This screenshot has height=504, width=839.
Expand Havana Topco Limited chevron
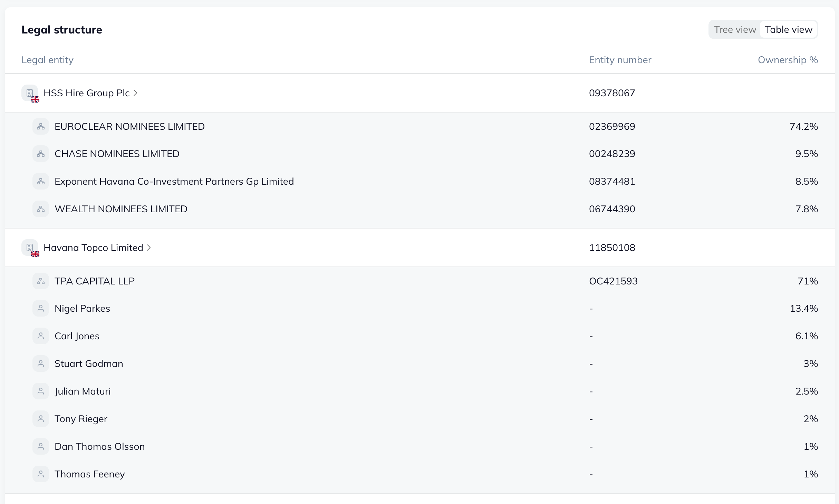[149, 248]
